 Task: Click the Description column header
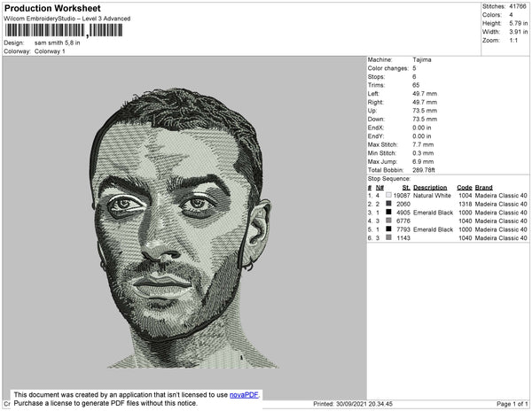coord(430,188)
